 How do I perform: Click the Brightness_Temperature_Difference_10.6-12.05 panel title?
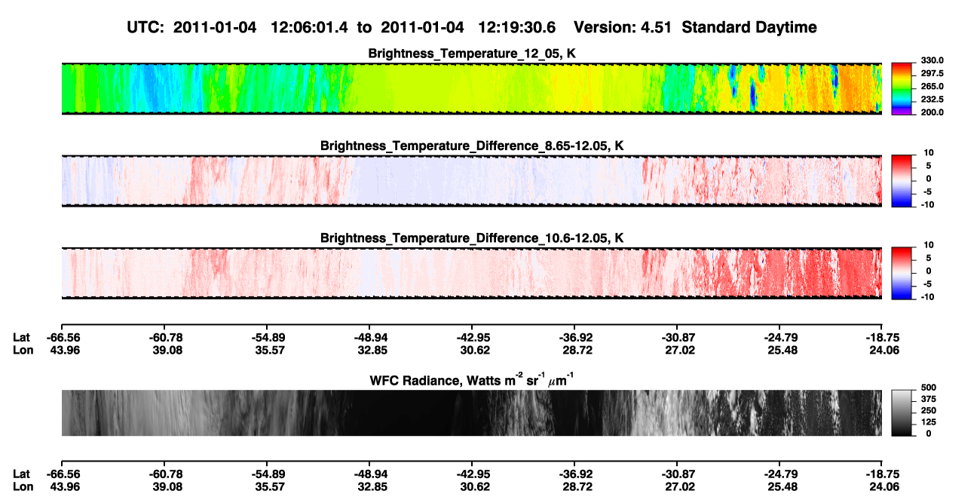[x=472, y=238]
